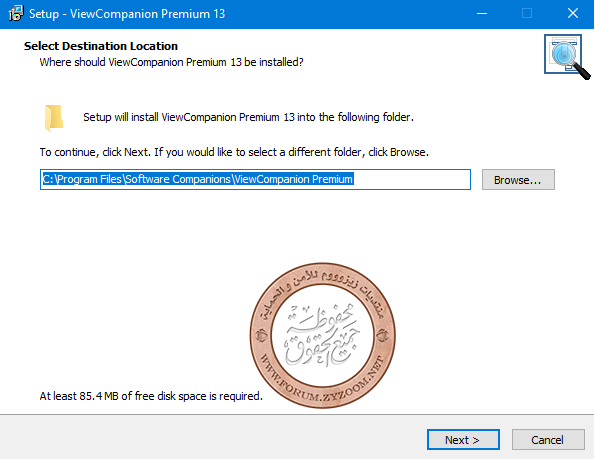Close the setup window

[573, 14]
